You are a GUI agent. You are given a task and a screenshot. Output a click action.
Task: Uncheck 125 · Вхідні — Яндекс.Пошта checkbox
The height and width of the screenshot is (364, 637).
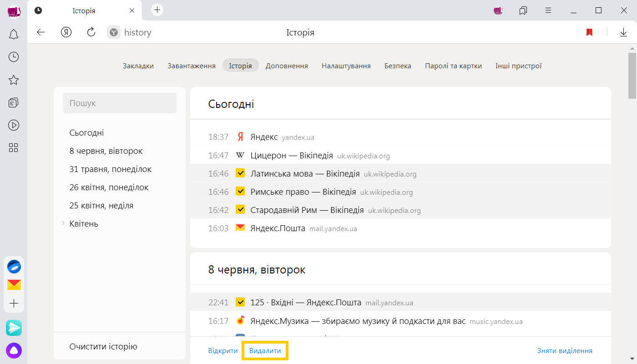click(240, 302)
